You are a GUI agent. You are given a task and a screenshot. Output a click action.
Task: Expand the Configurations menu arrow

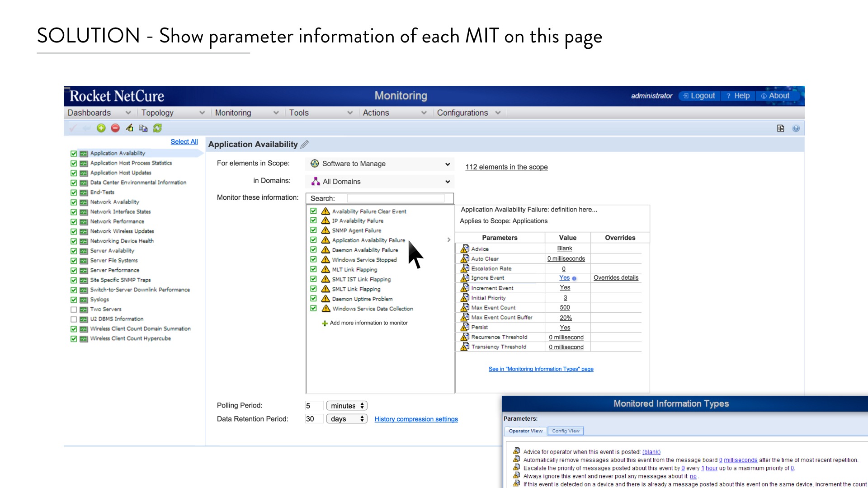(x=498, y=113)
